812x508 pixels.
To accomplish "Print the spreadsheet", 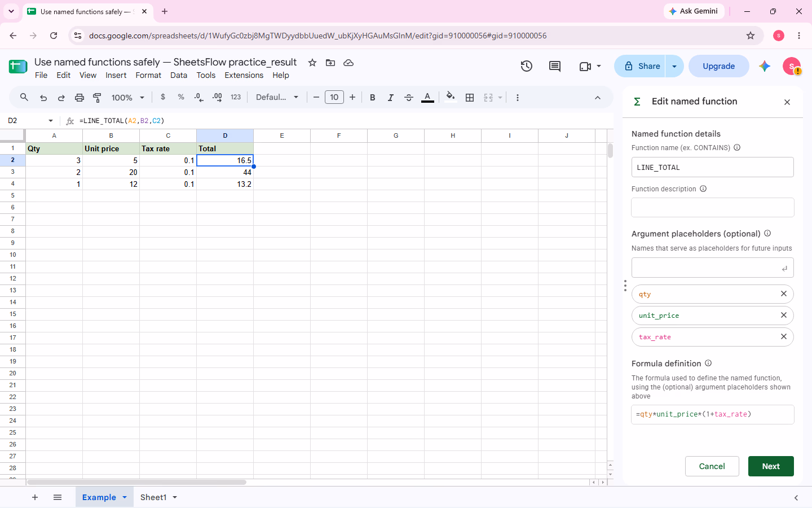I will [x=80, y=97].
